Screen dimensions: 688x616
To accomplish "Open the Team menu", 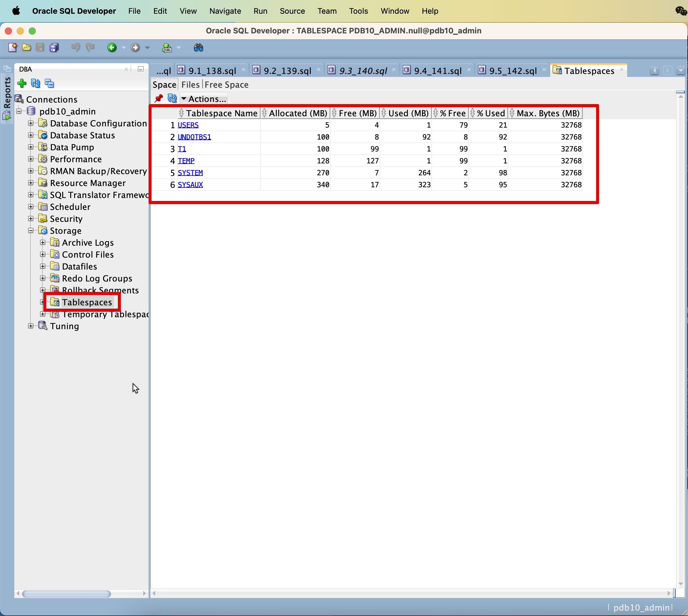I will pyautogui.click(x=327, y=11).
